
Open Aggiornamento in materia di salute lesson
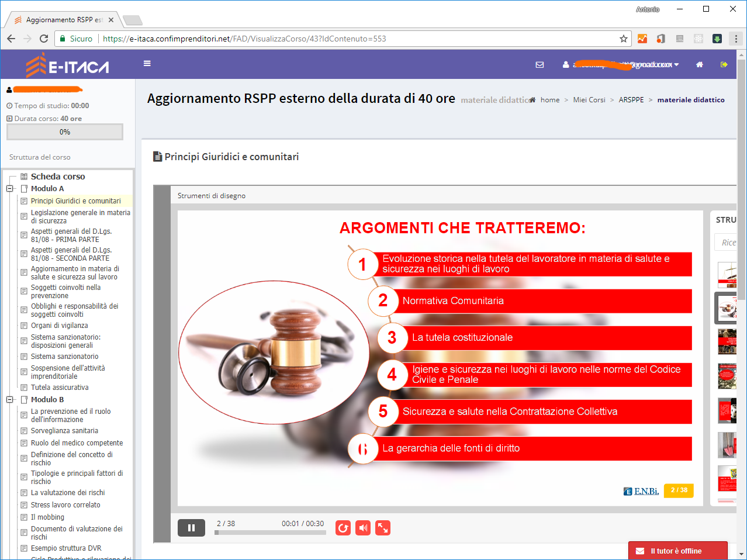click(75, 273)
